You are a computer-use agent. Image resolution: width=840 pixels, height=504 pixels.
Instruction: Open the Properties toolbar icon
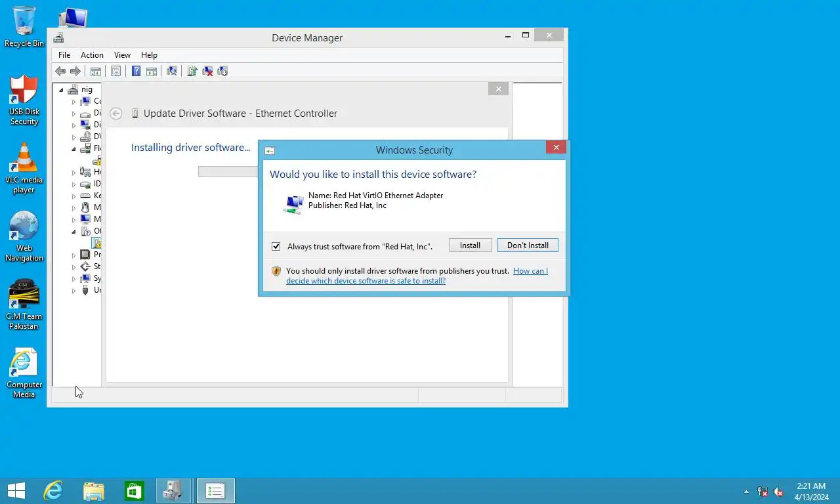click(x=116, y=71)
